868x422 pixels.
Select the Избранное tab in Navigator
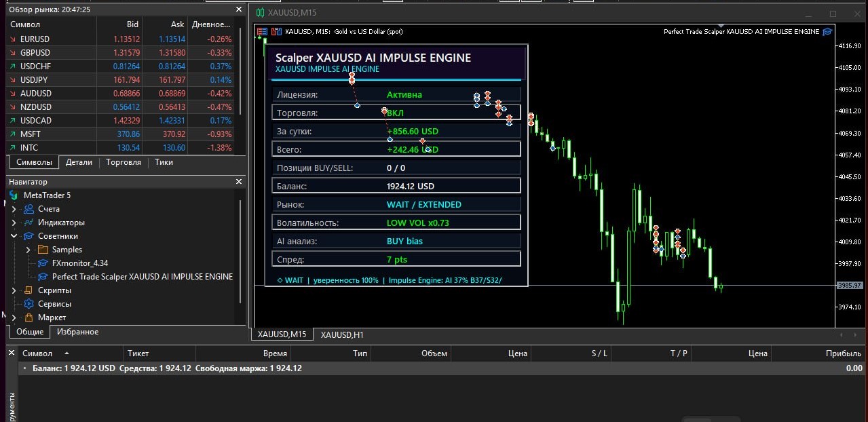77,332
